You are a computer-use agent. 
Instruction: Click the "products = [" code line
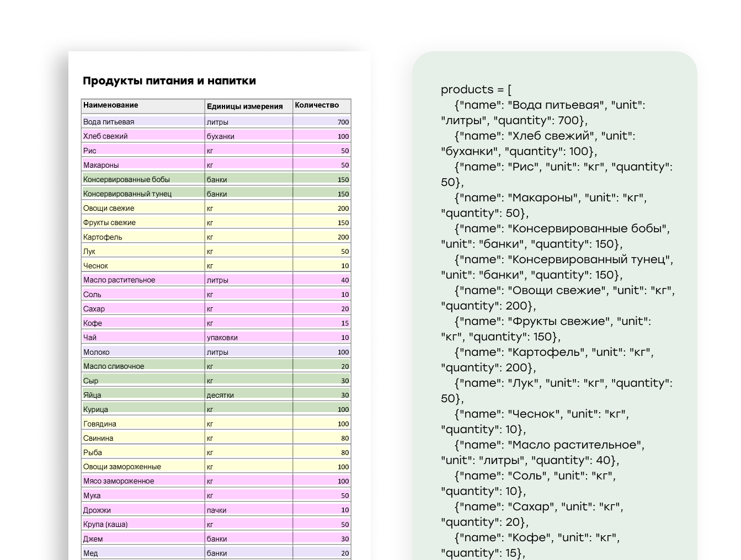pos(476,89)
